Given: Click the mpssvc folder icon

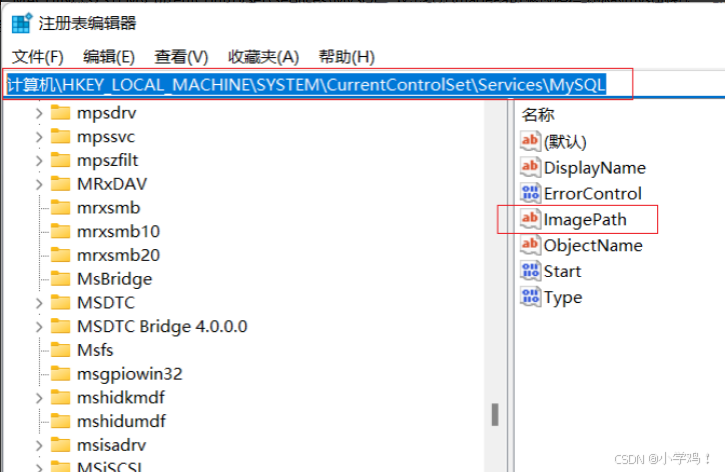Looking at the screenshot, I should [x=60, y=136].
